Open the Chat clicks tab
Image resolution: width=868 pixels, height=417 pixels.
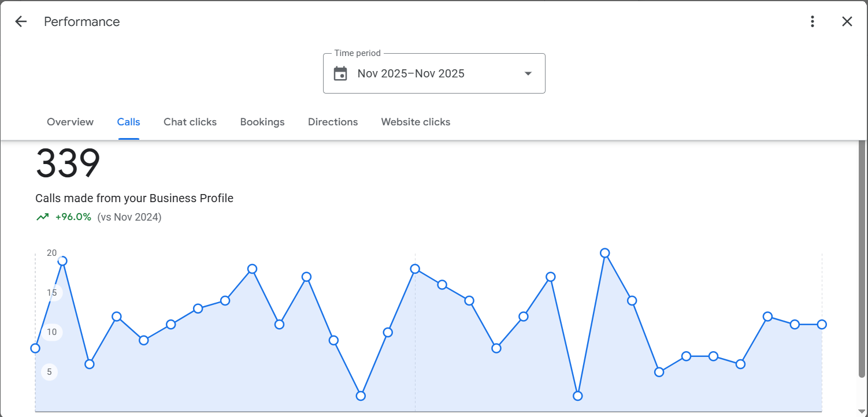pos(190,122)
